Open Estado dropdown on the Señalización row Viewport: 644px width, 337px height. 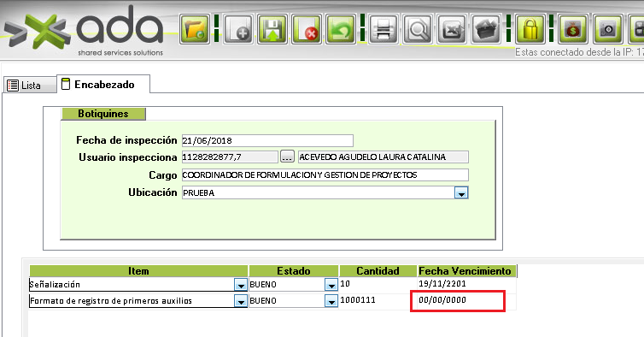[x=331, y=284]
